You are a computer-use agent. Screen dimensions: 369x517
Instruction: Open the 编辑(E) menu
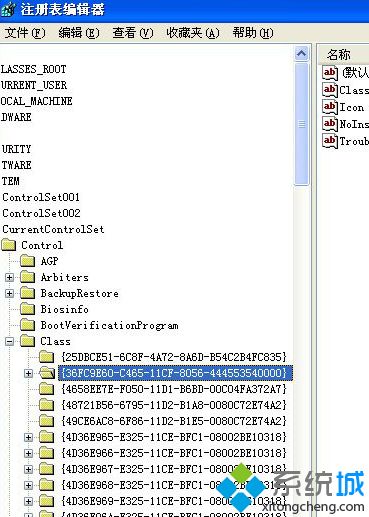[x=79, y=33]
